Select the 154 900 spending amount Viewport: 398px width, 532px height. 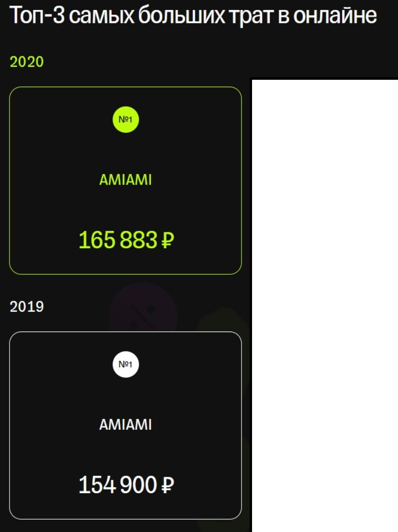coord(118,485)
